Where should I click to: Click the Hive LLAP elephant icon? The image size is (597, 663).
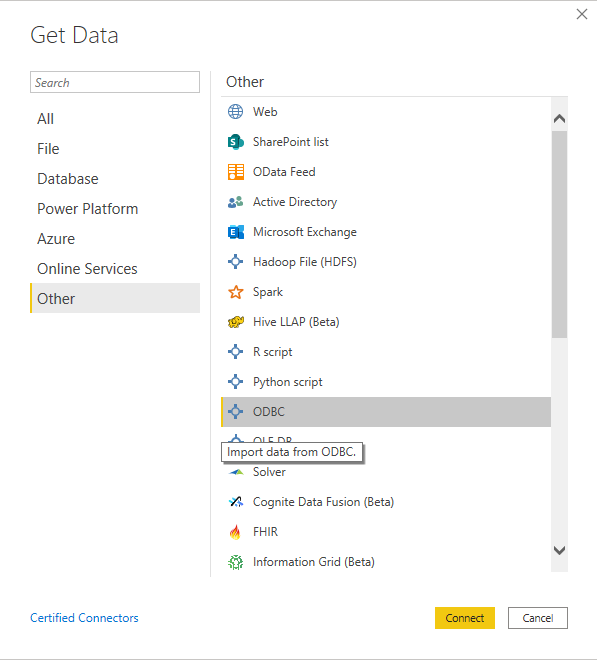pyautogui.click(x=236, y=322)
